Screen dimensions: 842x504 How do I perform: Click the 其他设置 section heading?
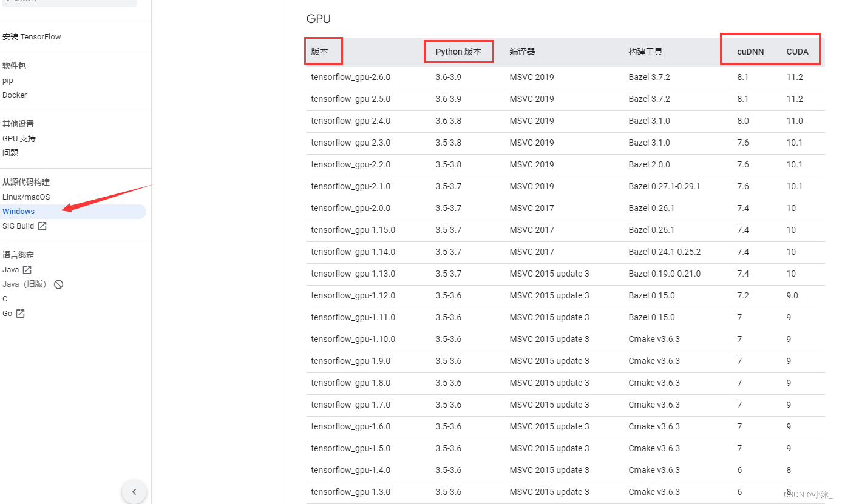(18, 124)
